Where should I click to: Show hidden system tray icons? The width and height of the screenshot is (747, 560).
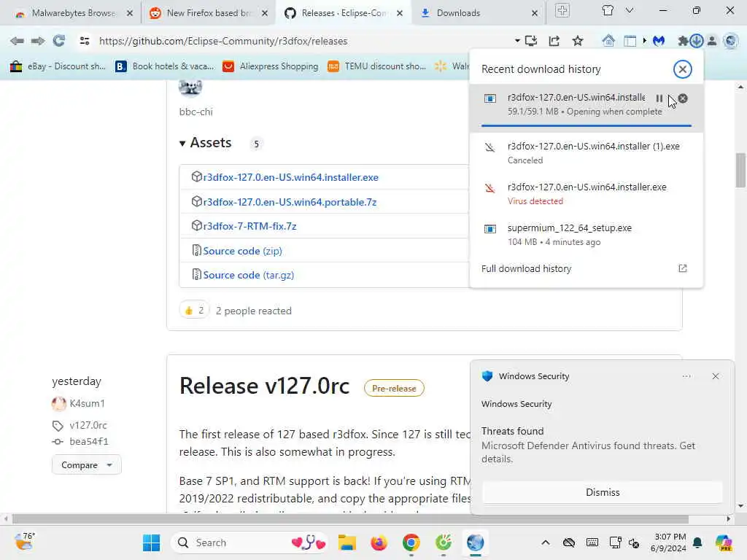(546, 542)
